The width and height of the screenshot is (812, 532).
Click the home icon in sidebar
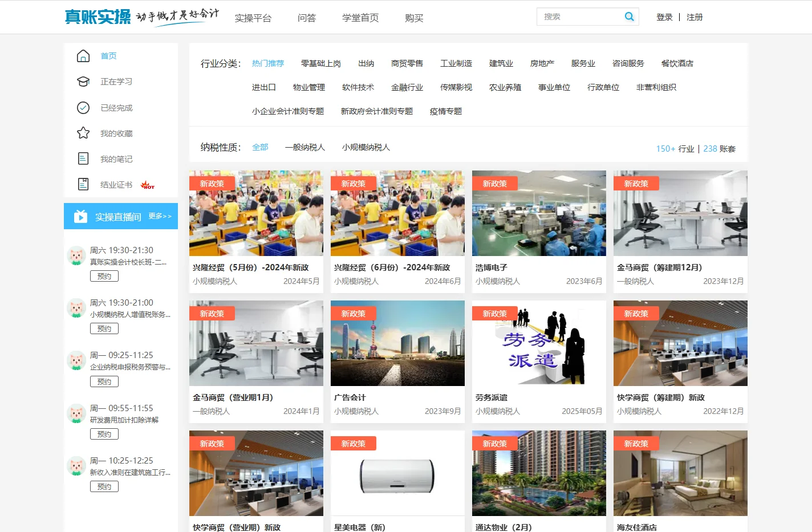[83, 56]
